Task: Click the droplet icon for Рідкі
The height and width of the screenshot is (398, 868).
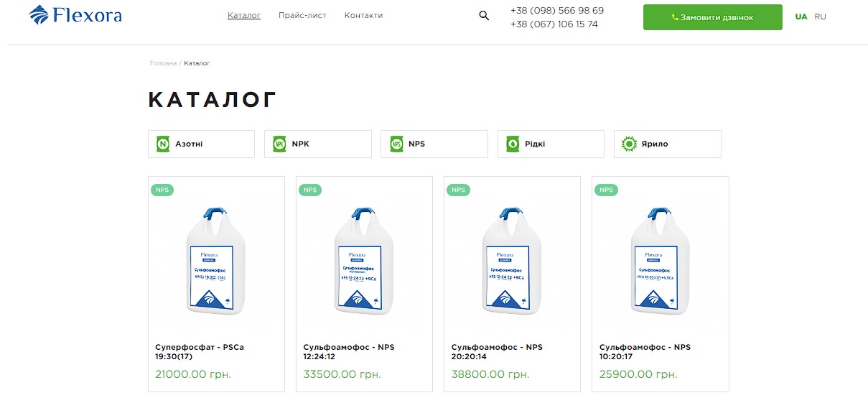Action: pos(513,144)
